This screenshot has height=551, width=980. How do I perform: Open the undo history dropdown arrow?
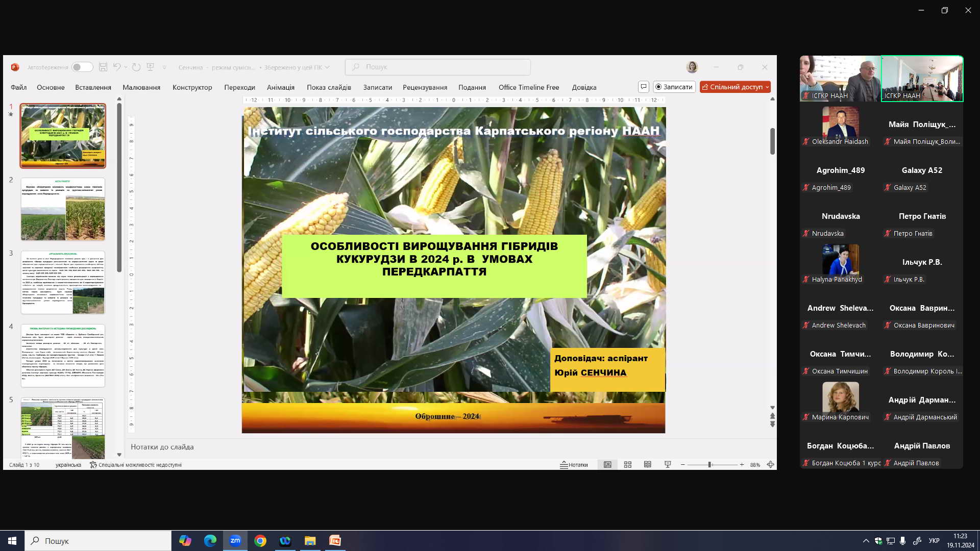click(x=126, y=67)
